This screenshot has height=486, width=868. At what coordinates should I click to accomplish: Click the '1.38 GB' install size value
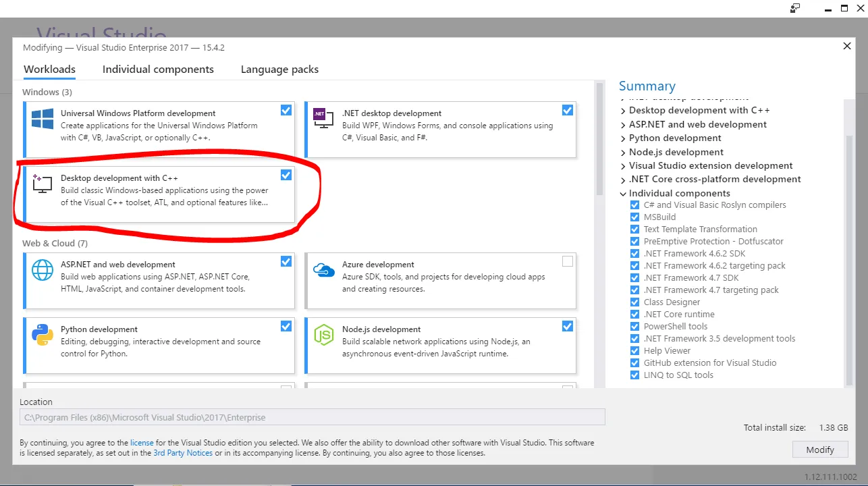[834, 428]
